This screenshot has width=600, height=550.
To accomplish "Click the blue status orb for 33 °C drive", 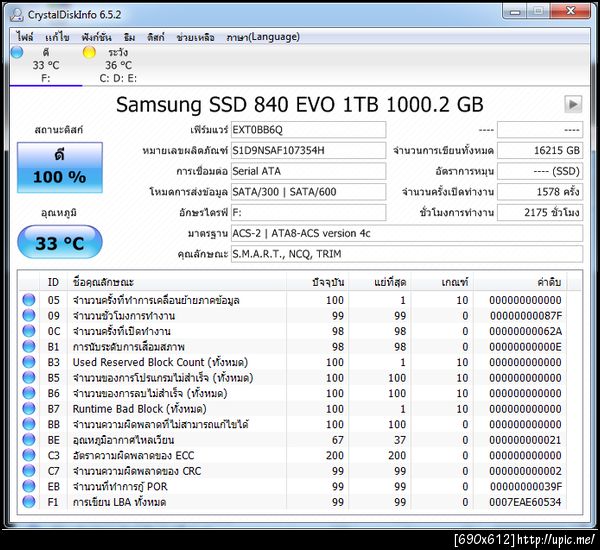I will point(17,52).
